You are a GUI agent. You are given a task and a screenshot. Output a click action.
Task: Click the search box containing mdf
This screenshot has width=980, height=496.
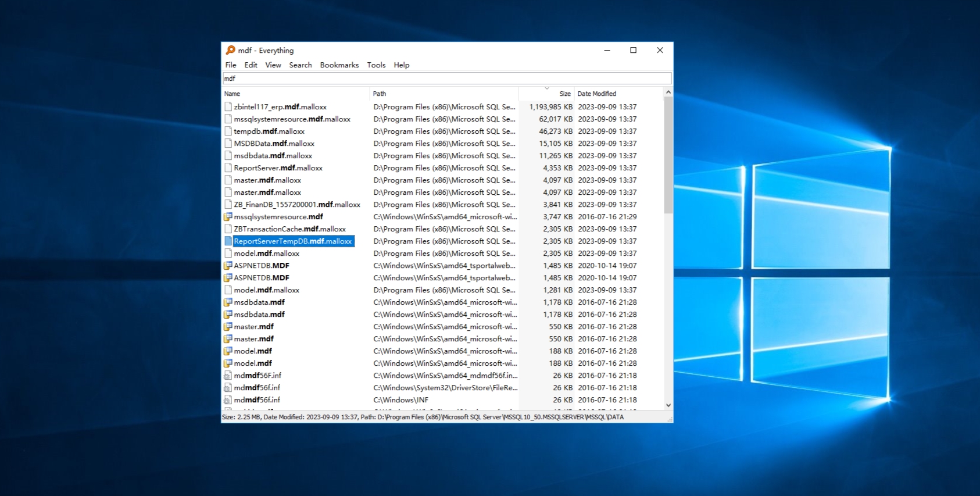pos(446,78)
